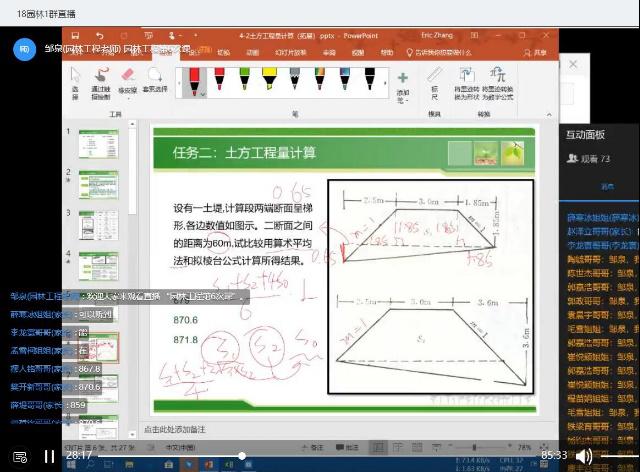Mute the video volume speaker
The image size is (640, 472).
pos(584,456)
